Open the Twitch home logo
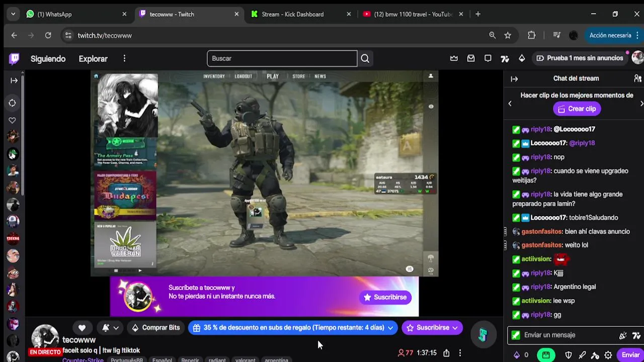 (14, 59)
